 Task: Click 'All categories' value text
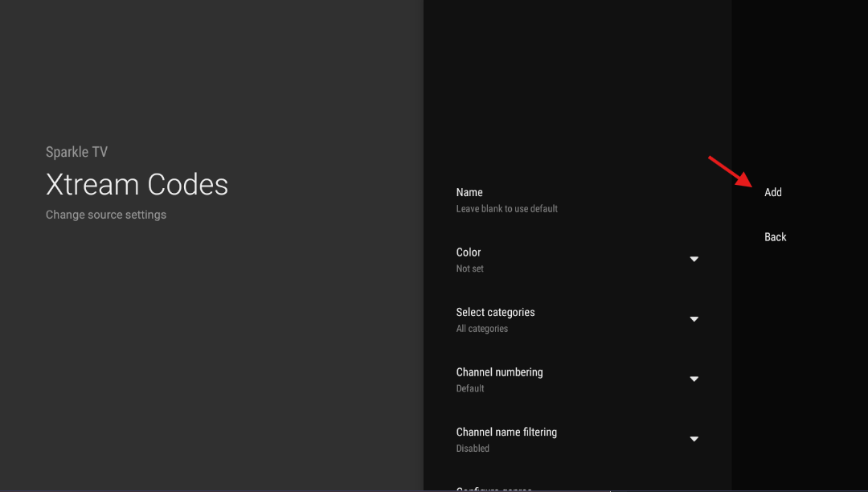point(481,329)
